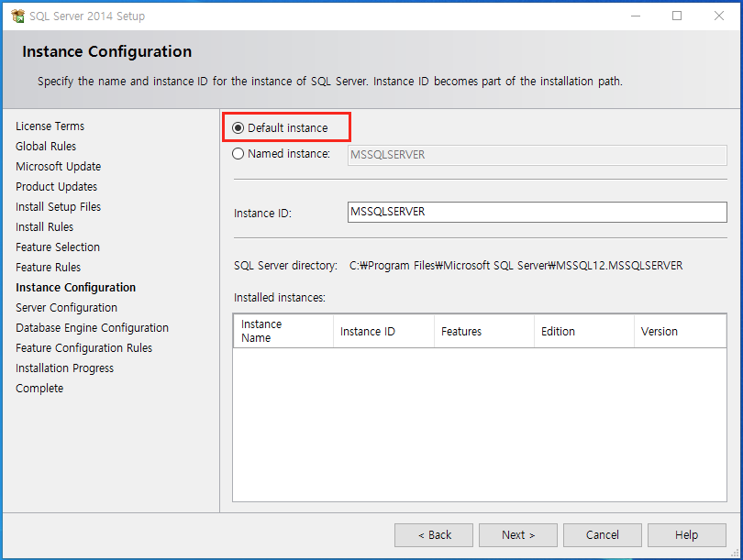The height and width of the screenshot is (560, 743).
Task: Select the Install Setup Files step
Action: point(59,207)
